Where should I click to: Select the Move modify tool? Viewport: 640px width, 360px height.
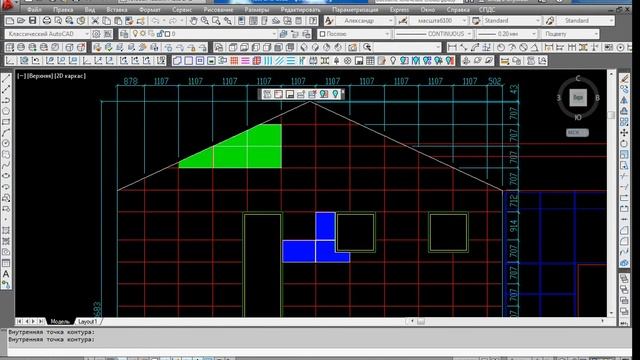click(x=624, y=133)
